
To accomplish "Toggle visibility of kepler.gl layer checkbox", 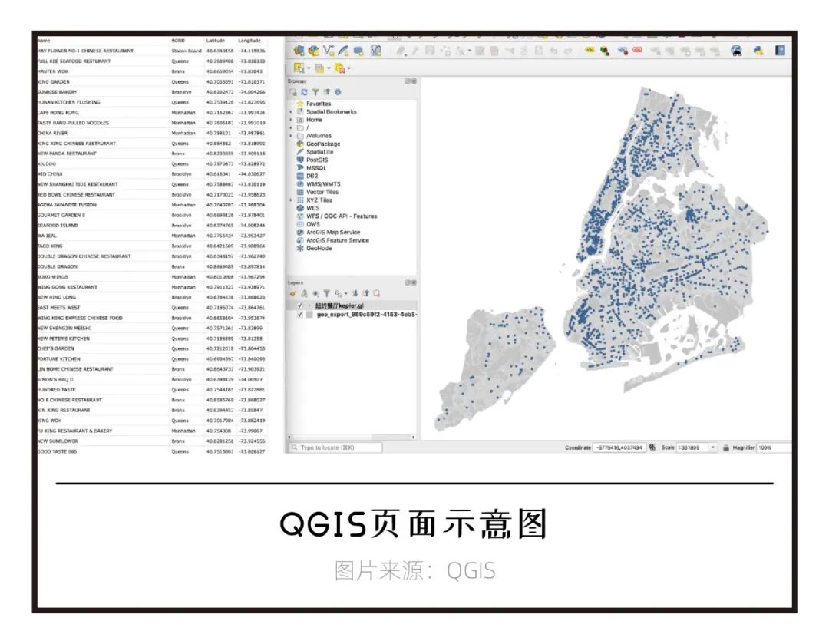I will pyautogui.click(x=300, y=305).
